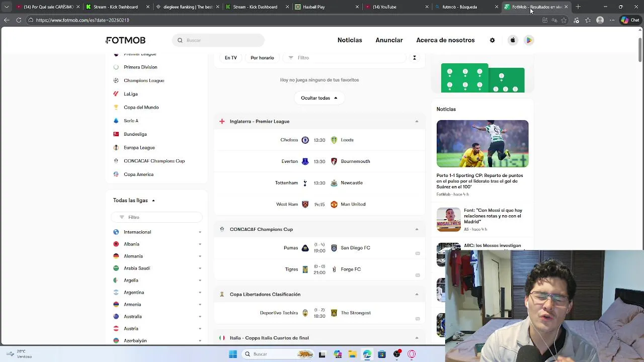Screen dimensions: 644x362
Task: Open the Anunciar menu item
Action: 389,40
